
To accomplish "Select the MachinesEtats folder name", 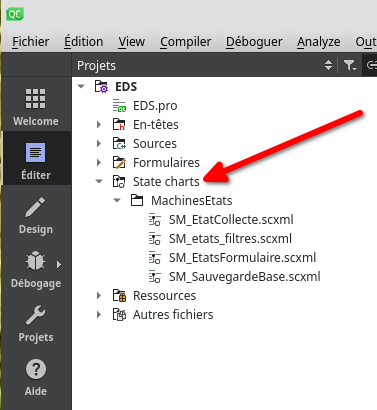I will click(x=192, y=201).
